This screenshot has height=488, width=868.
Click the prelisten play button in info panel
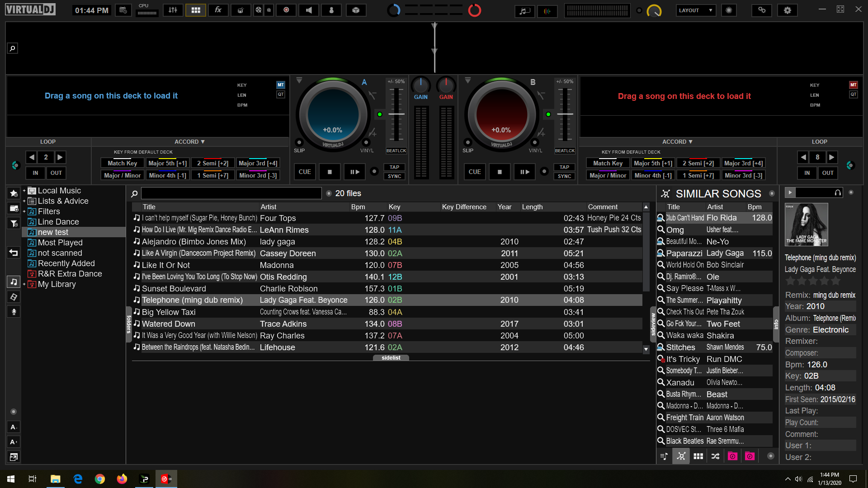[790, 192]
